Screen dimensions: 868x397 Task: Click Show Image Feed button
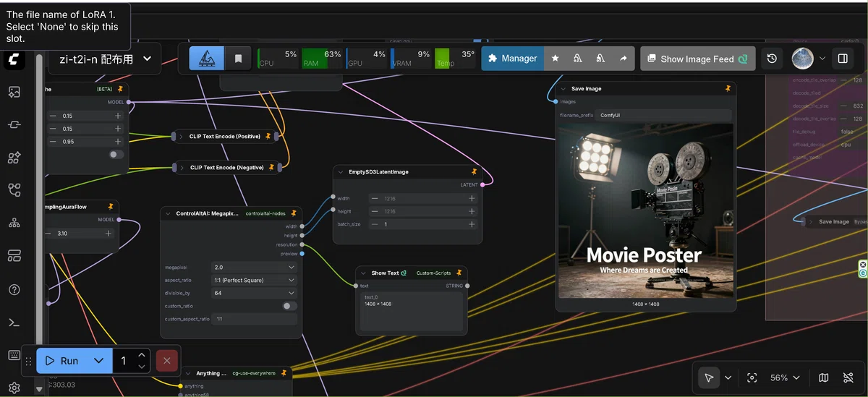pos(698,59)
